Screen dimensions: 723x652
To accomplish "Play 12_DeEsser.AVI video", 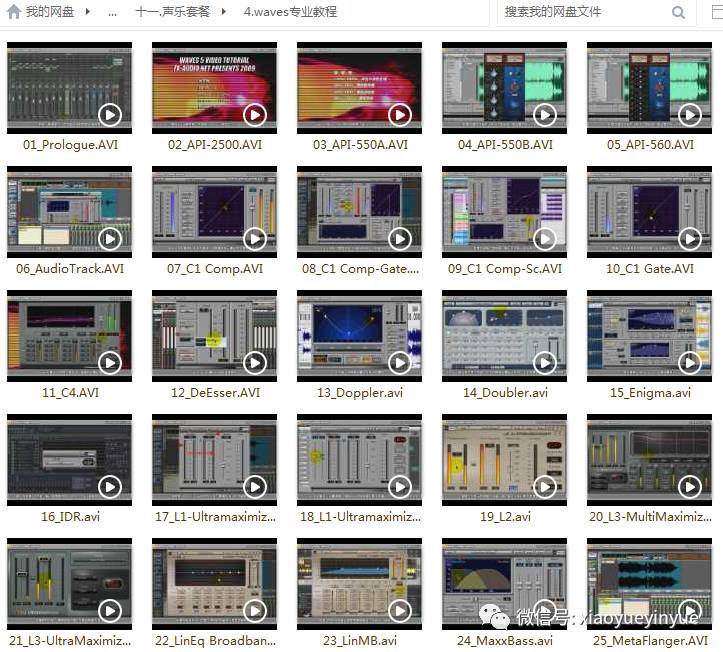I will [x=255, y=363].
